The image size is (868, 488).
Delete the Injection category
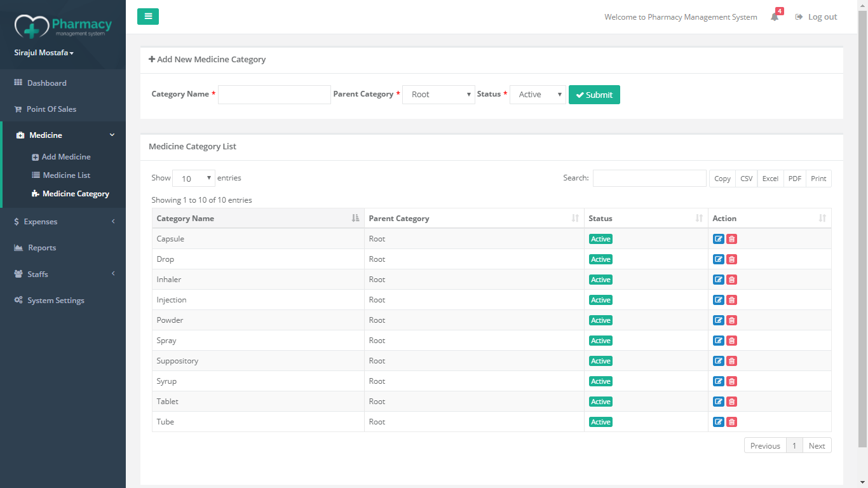coord(731,300)
